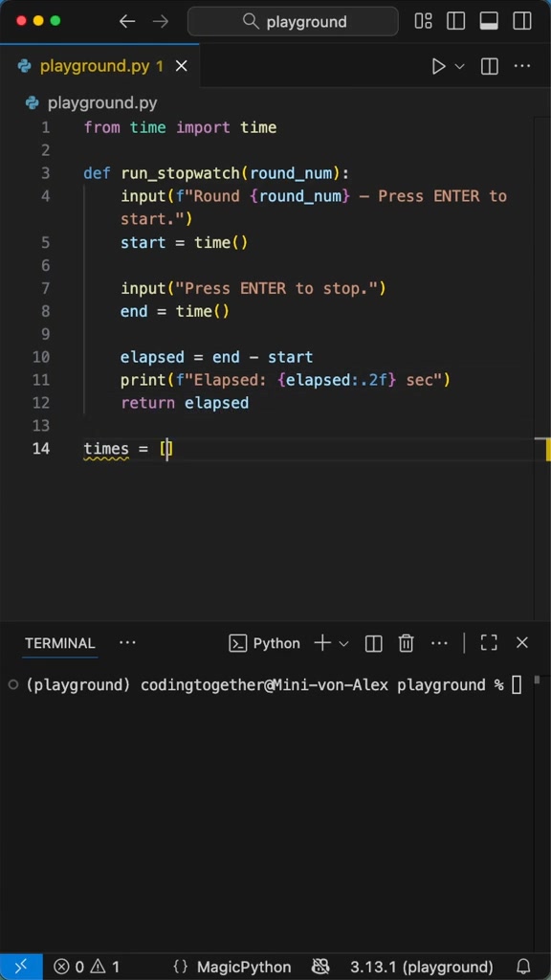Screen dimensions: 551x980
Task: Split the terminal pane
Action: point(374,643)
